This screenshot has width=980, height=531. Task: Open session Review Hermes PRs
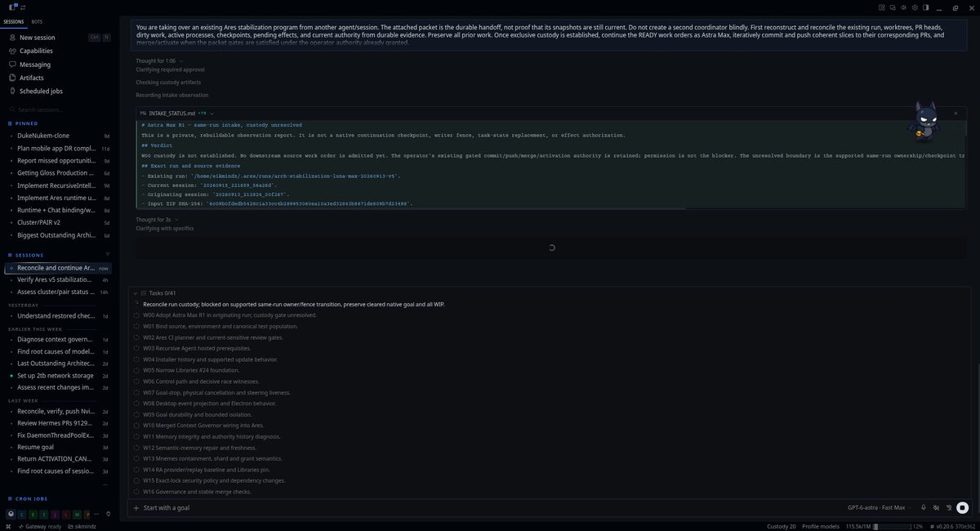pyautogui.click(x=57, y=423)
